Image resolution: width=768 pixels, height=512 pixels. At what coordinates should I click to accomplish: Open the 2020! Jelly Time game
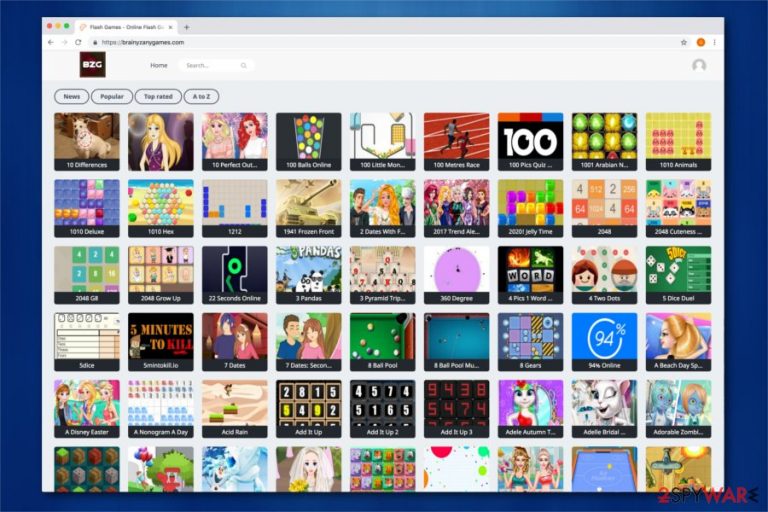530,208
